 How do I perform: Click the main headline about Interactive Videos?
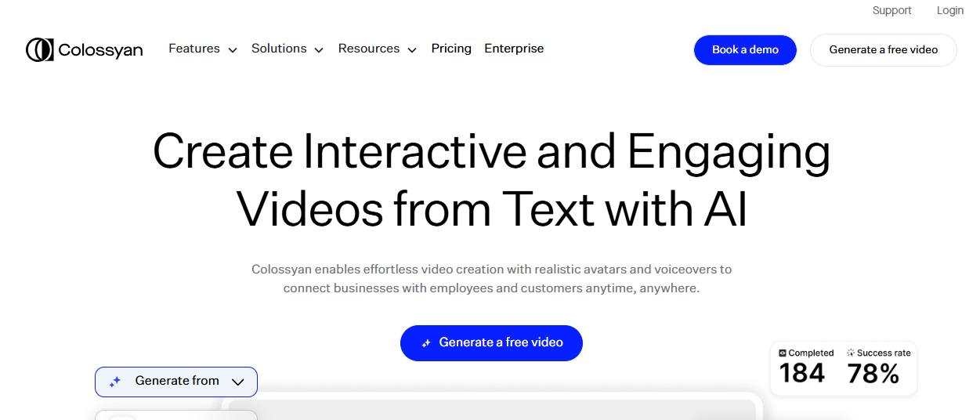[x=491, y=181]
